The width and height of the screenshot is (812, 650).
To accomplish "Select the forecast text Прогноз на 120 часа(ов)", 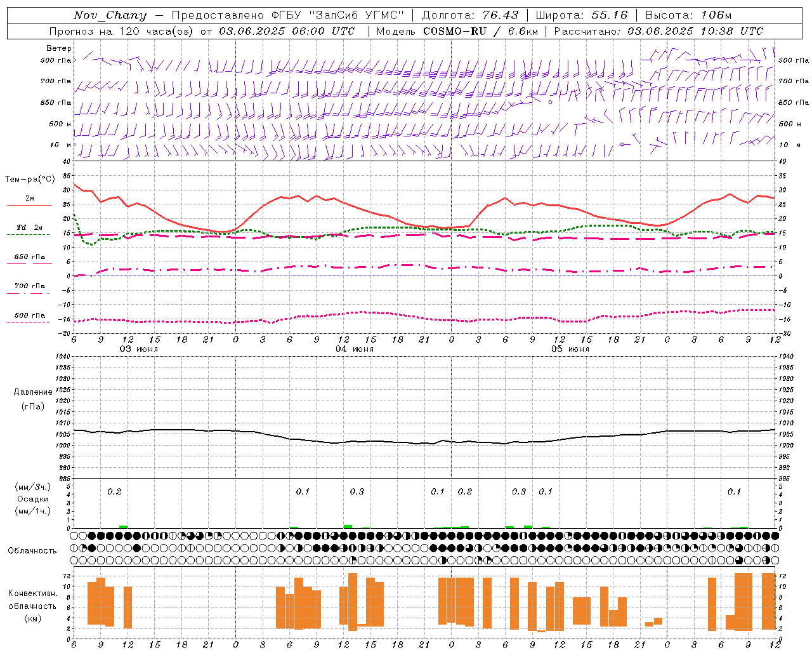I will [122, 31].
